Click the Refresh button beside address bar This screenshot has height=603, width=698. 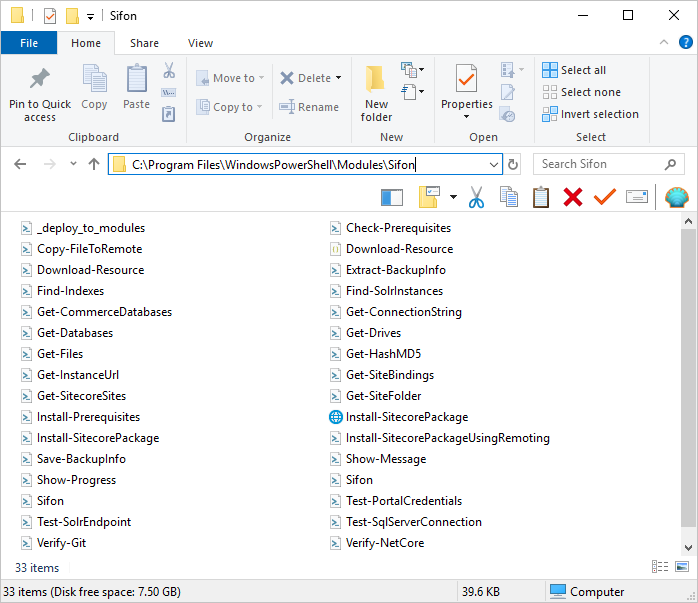click(513, 165)
